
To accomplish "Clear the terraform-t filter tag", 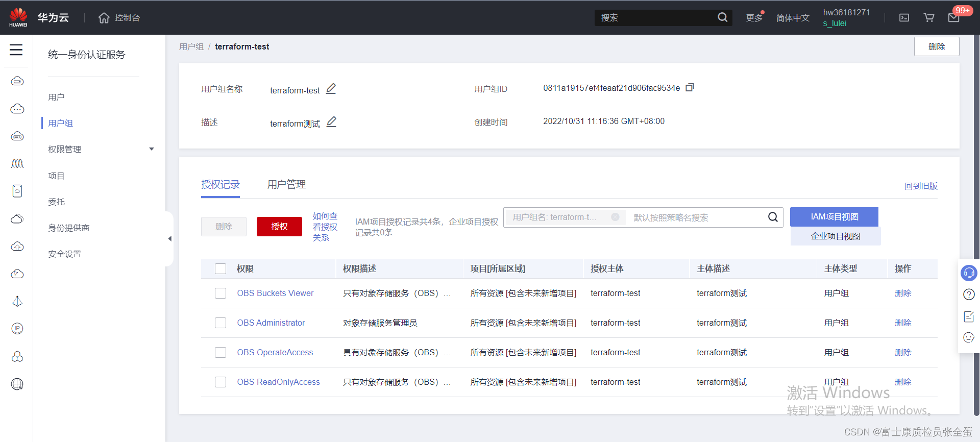I will pos(615,217).
